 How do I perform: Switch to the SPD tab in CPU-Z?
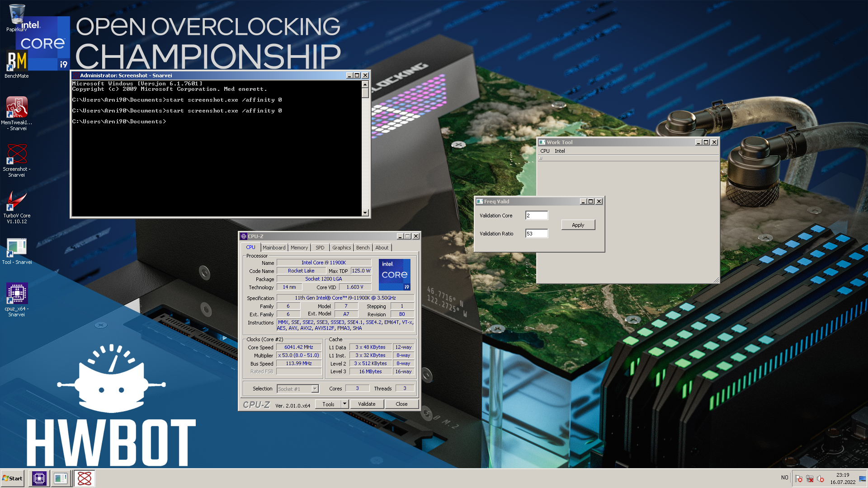tap(320, 248)
